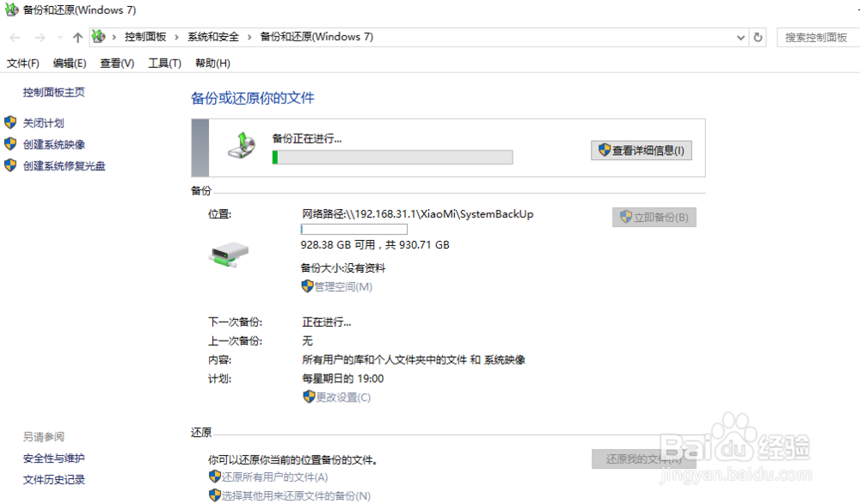This screenshot has height=504, width=860.
Task: Click the shield icon beside 关闭计划
Action: (x=10, y=122)
